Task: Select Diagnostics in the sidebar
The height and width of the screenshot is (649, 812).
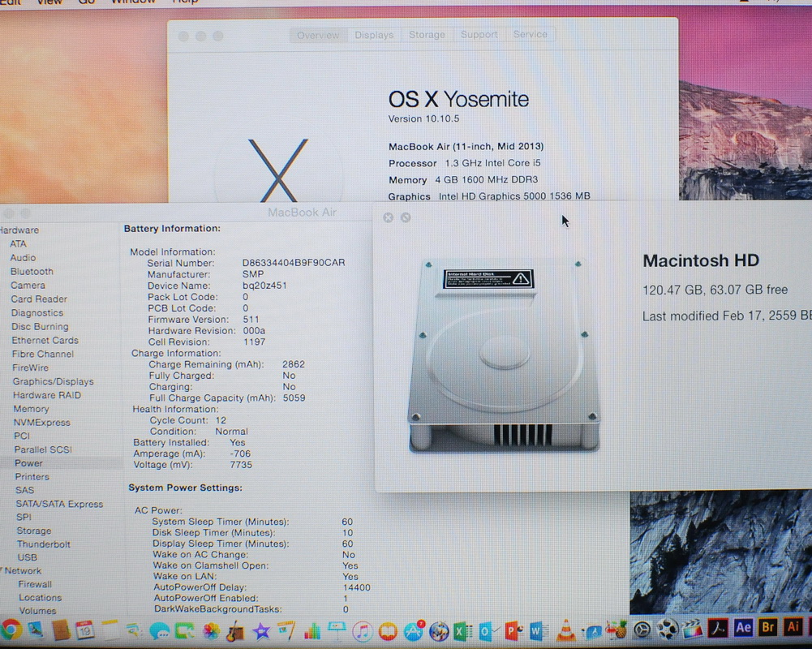Action: click(37, 313)
